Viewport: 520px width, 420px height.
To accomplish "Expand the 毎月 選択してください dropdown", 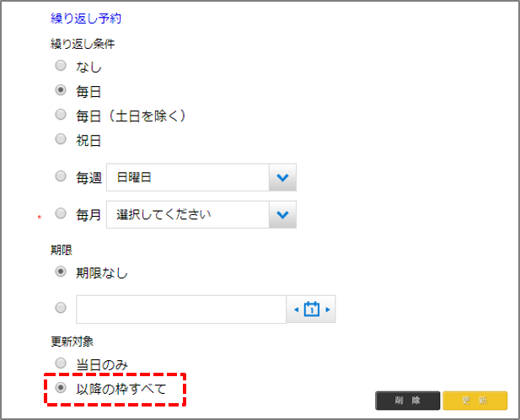I will click(x=187, y=214).
